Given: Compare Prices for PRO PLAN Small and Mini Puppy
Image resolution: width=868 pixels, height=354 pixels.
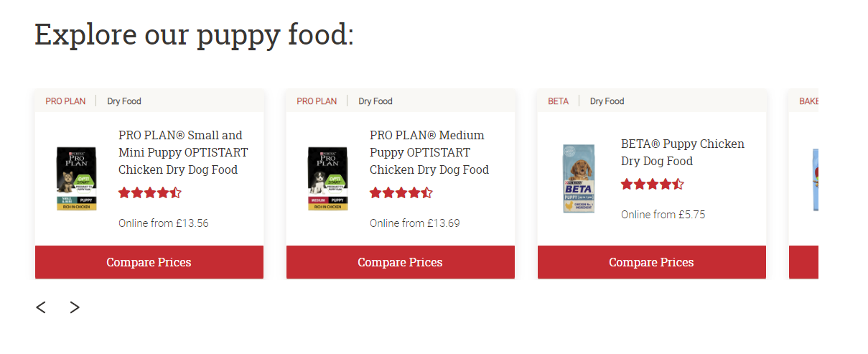Looking at the screenshot, I should click(x=149, y=262).
